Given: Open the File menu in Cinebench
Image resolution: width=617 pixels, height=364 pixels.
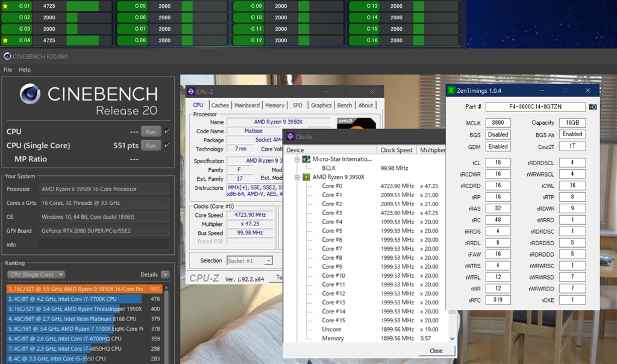Looking at the screenshot, I should coord(8,69).
